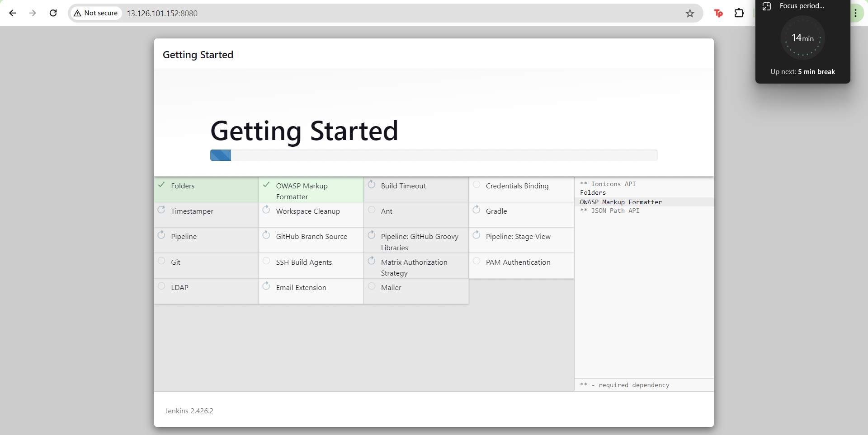
Task: Bookmark this page with the star icon
Action: click(x=689, y=13)
